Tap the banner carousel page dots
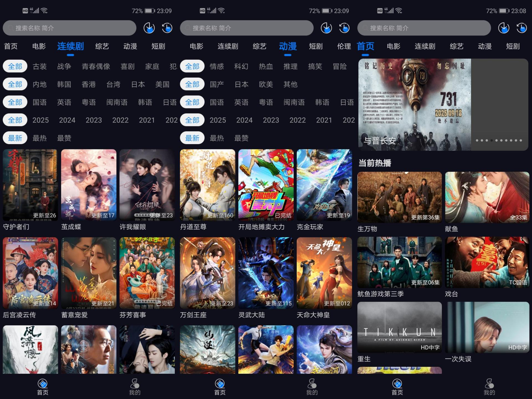The image size is (532, 399). 499,140
